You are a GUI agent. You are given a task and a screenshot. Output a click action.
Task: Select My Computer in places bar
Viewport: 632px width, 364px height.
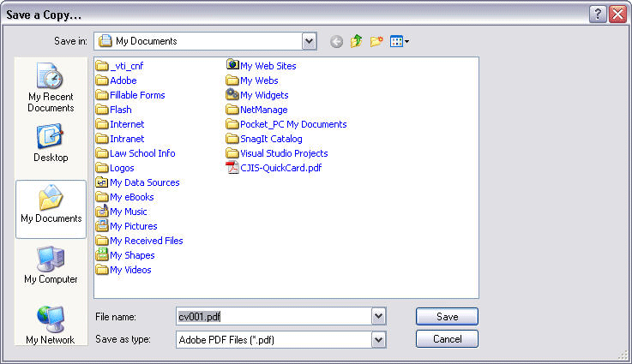51,266
